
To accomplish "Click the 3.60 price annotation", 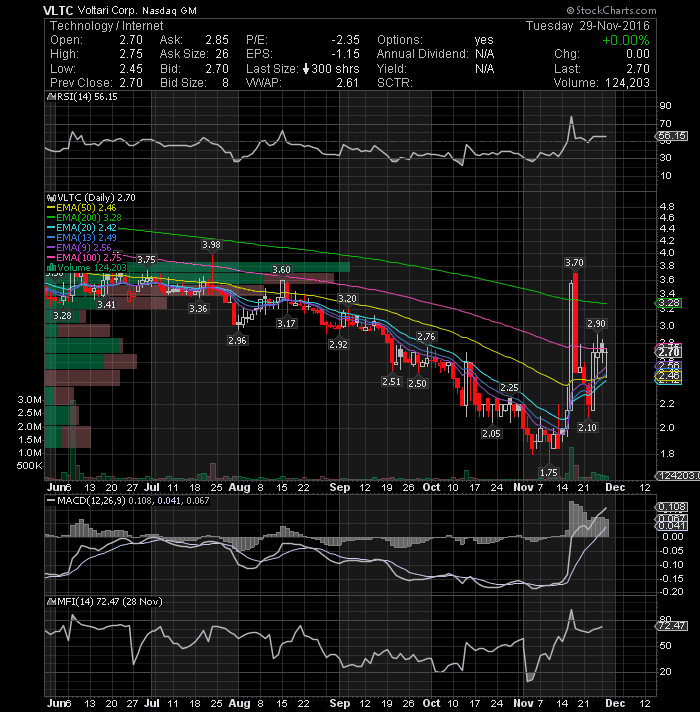I will click(281, 270).
